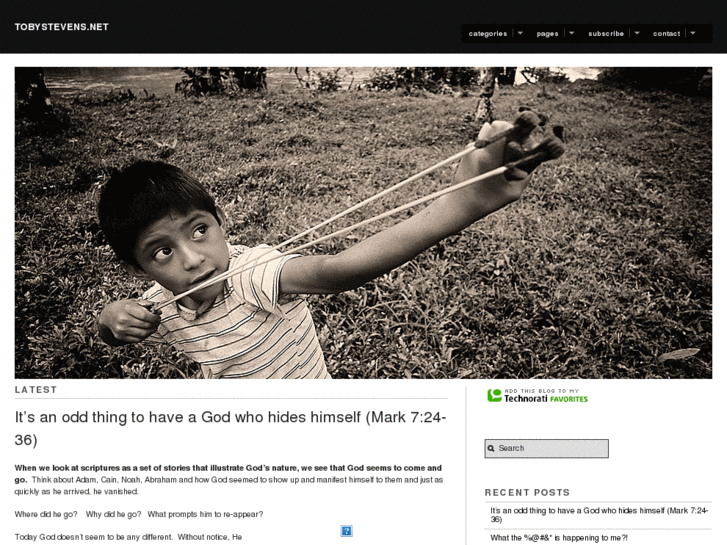This screenshot has width=727, height=545.
Task: Open recent post about God hiding himself
Action: coord(599,515)
